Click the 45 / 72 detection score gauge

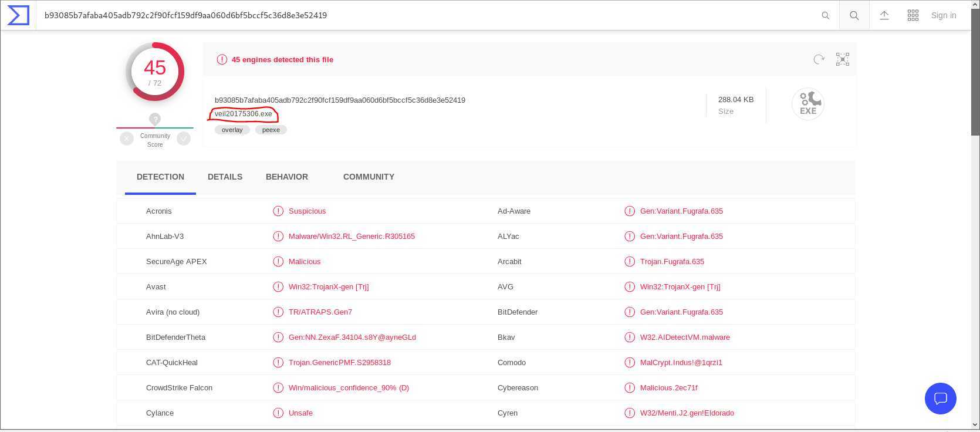click(155, 72)
